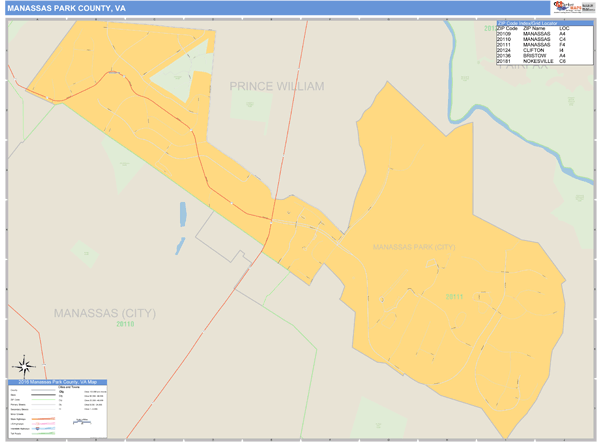Image resolution: width=600 pixels, height=442 pixels.
Task: Select the PRINCE WILLIAM county label
Action: (277, 86)
